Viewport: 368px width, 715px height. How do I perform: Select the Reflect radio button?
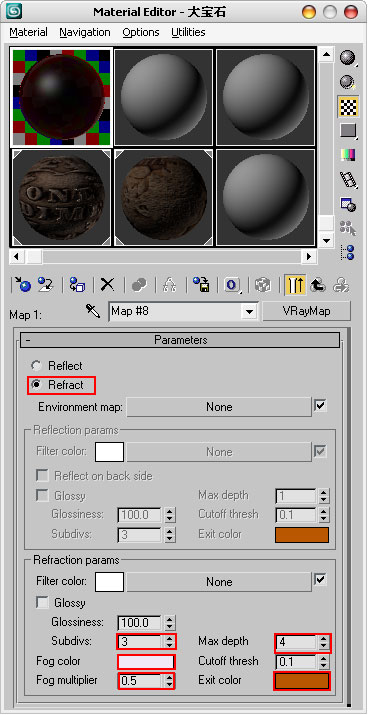click(x=36, y=366)
